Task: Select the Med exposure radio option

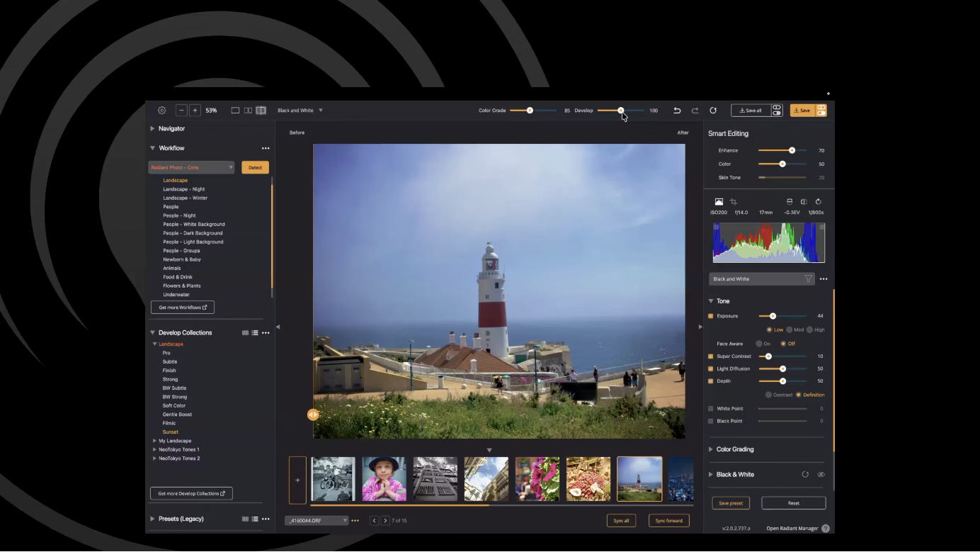Action: coord(790,330)
